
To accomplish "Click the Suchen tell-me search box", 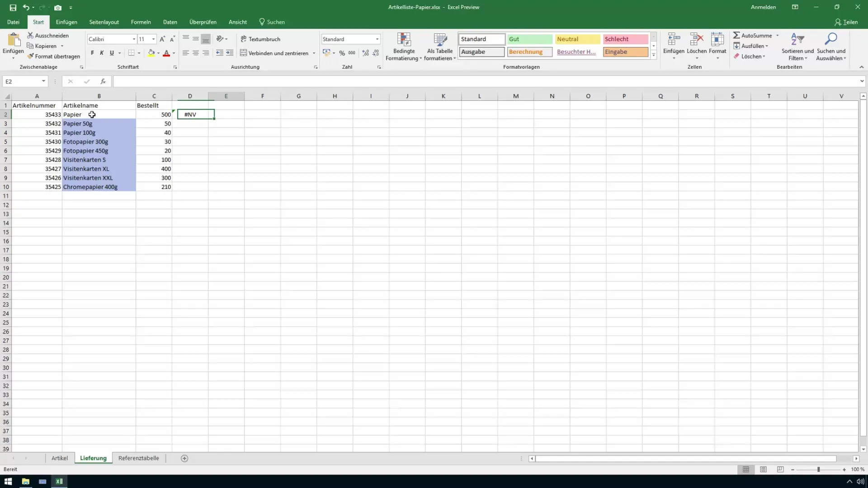I will tap(272, 22).
